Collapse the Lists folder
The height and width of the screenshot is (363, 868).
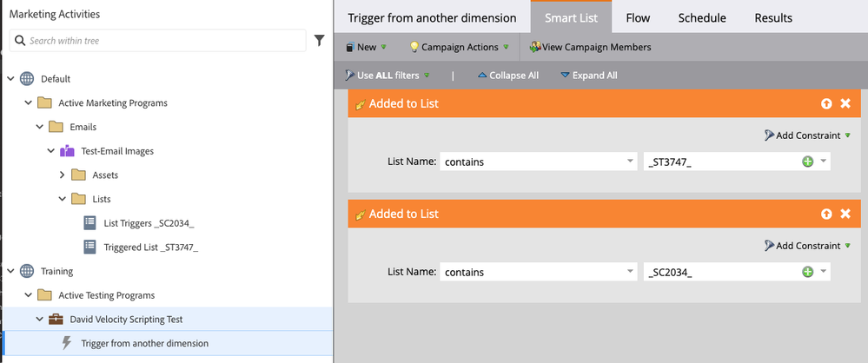coord(62,199)
